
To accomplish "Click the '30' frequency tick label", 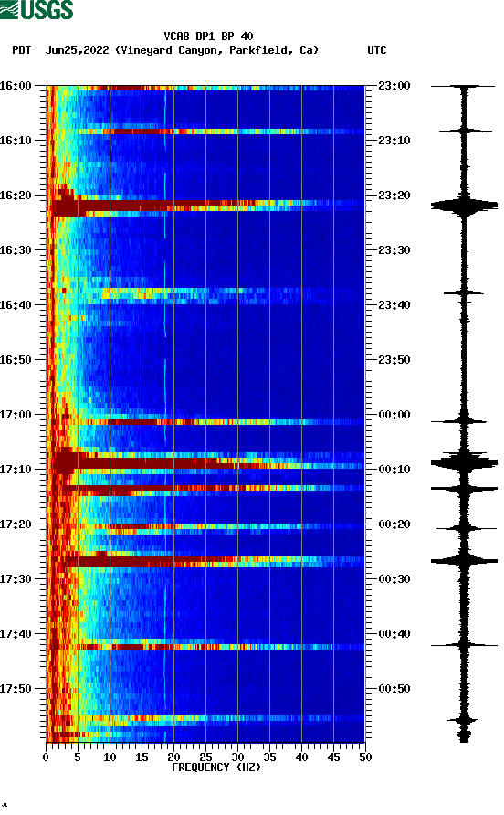I will (237, 757).
